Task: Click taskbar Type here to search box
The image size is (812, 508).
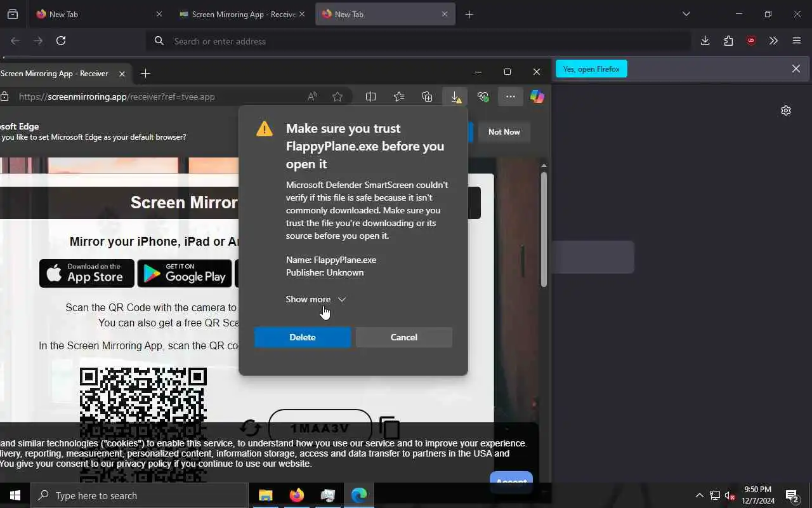Action: click(140, 495)
